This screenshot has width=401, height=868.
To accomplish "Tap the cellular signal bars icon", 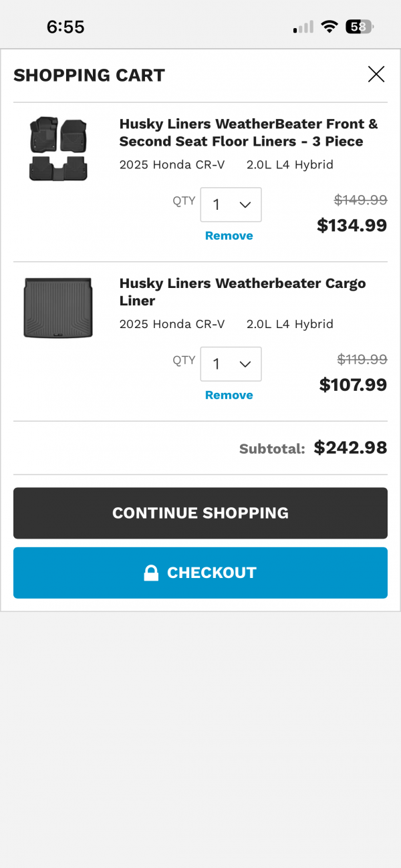I will [303, 27].
